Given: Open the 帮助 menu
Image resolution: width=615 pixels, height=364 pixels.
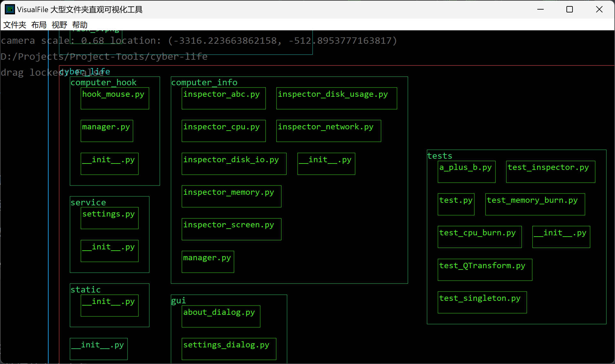Looking at the screenshot, I should point(80,25).
